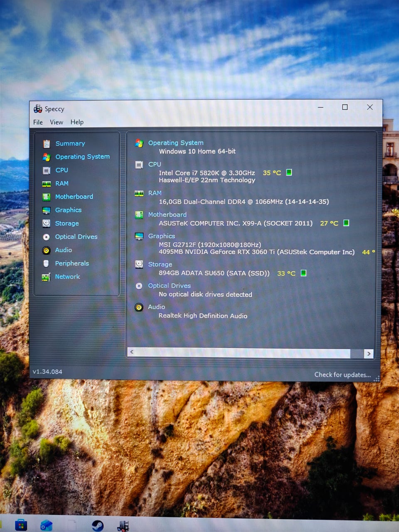Click Check for updates link
The image size is (399, 532).
point(342,375)
